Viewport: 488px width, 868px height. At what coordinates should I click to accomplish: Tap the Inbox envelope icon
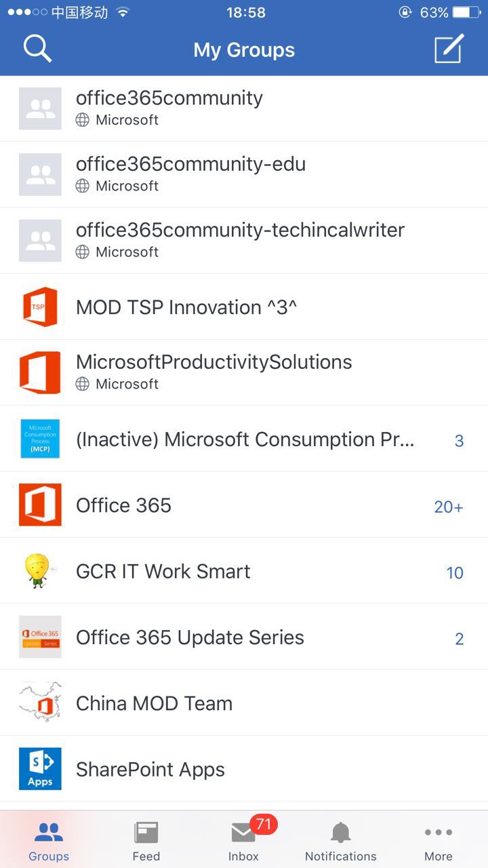pos(243,833)
